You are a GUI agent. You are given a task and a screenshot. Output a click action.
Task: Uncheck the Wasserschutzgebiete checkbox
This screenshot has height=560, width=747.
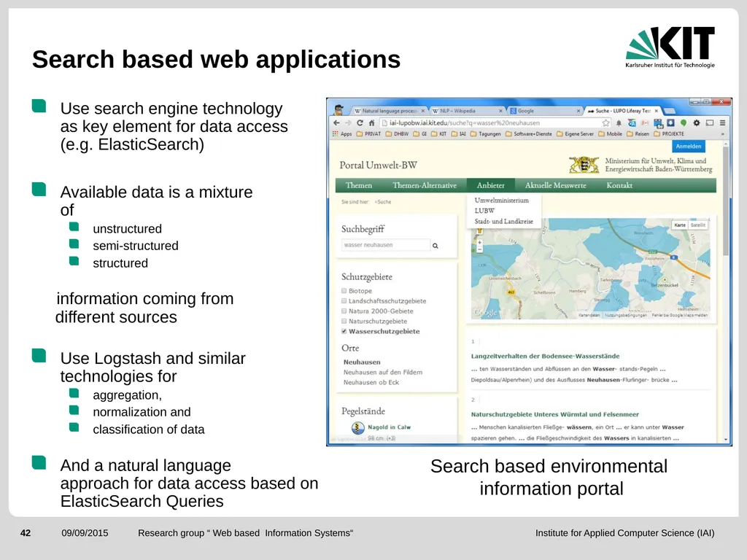coord(344,331)
